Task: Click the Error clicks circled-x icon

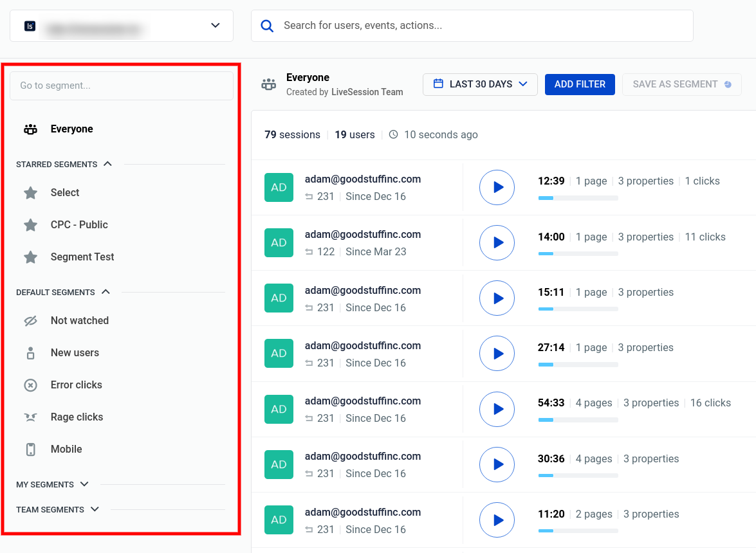Action: tap(30, 385)
